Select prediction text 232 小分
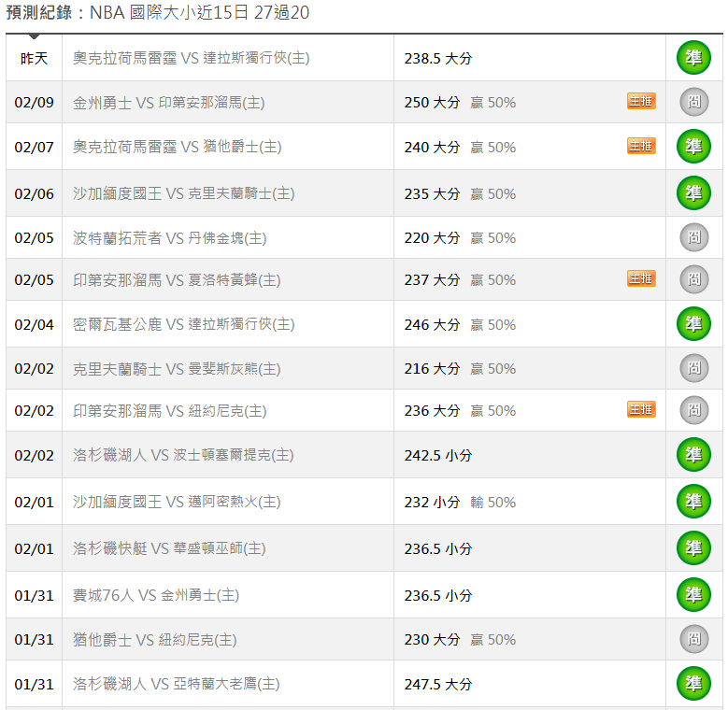This screenshot has height=710, width=728. click(432, 502)
